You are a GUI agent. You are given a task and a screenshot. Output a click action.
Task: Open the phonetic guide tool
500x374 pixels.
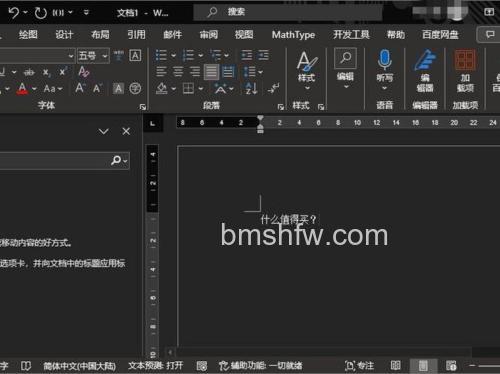(118, 56)
